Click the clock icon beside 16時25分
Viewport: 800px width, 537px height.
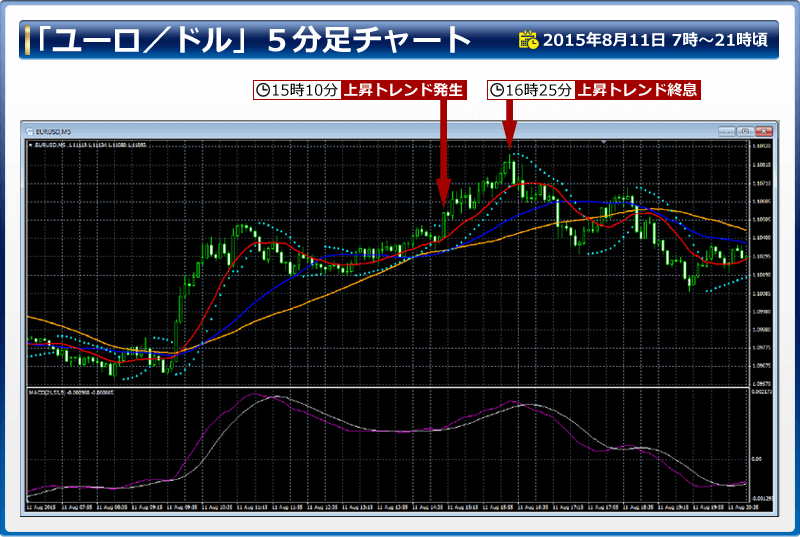click(x=497, y=90)
